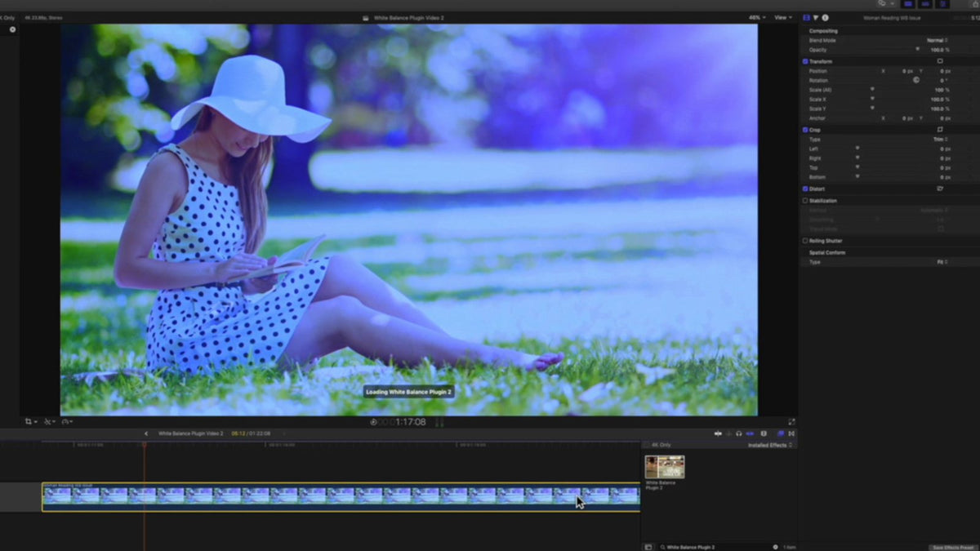Click the effects browser sidebar toggle icon
The image size is (980, 551).
click(648, 547)
